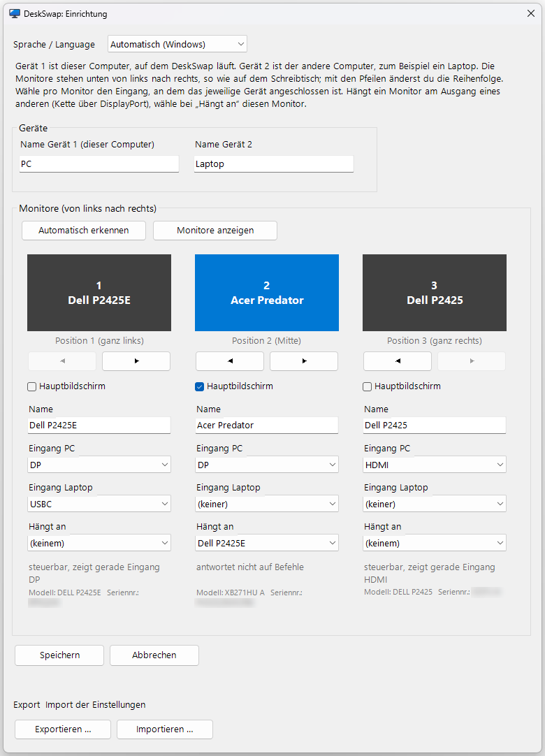Open Hängt an dropdown for position 3 monitor
545x756 pixels.
[435, 543]
